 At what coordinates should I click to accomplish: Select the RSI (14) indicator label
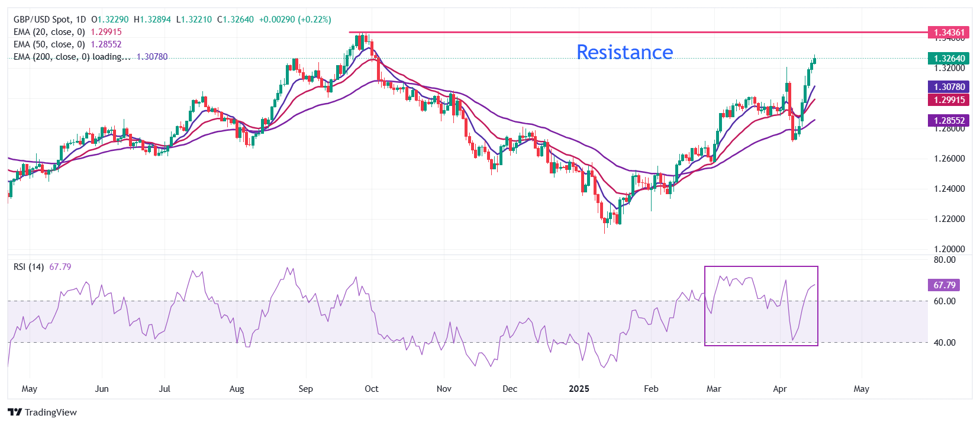(x=28, y=267)
